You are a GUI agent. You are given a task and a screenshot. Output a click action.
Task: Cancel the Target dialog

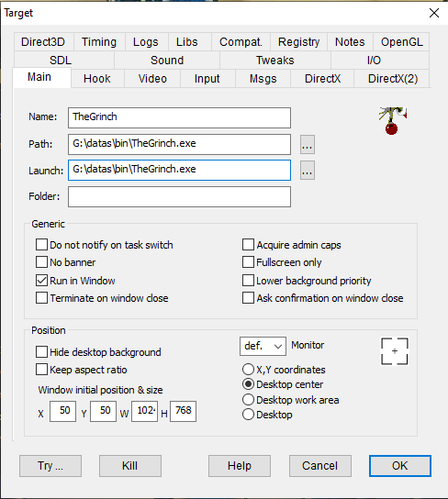point(320,466)
